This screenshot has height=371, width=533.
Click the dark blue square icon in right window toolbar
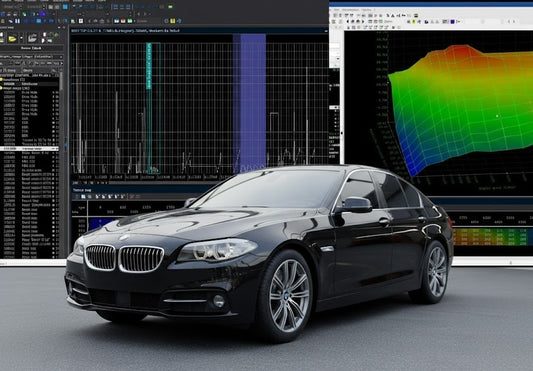(452, 22)
